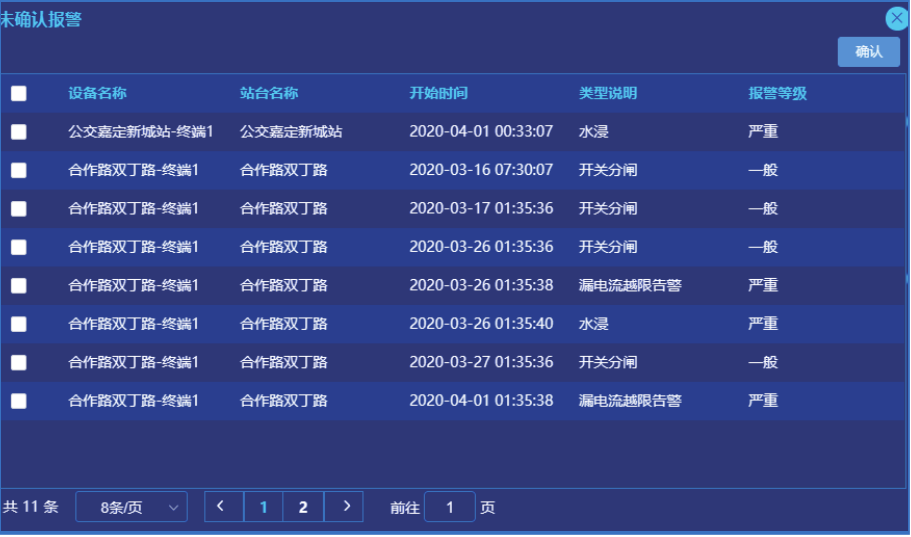Click the 开始时间 column header
The image size is (911, 537).
(438, 93)
